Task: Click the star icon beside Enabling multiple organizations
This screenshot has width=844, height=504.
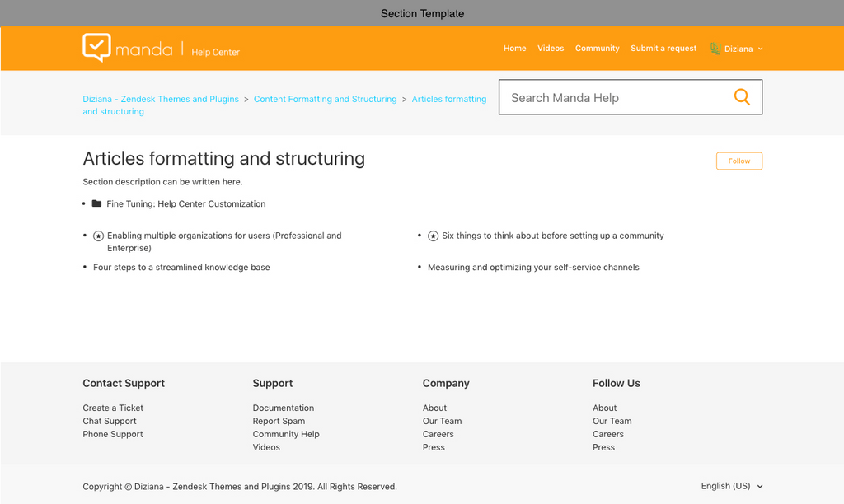Action: click(98, 235)
